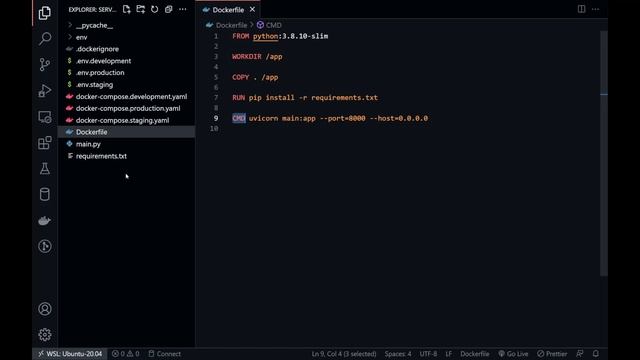Open the Search view

[x=45, y=39]
